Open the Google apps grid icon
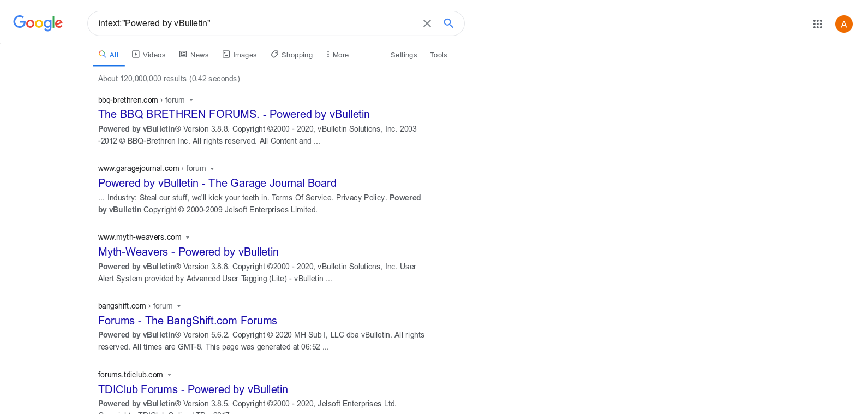This screenshot has width=868, height=414. [x=817, y=24]
